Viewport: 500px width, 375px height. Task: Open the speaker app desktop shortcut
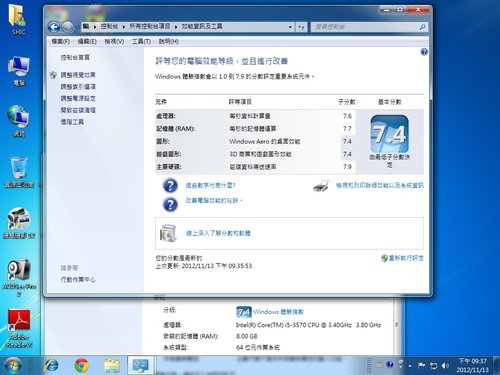19,277
